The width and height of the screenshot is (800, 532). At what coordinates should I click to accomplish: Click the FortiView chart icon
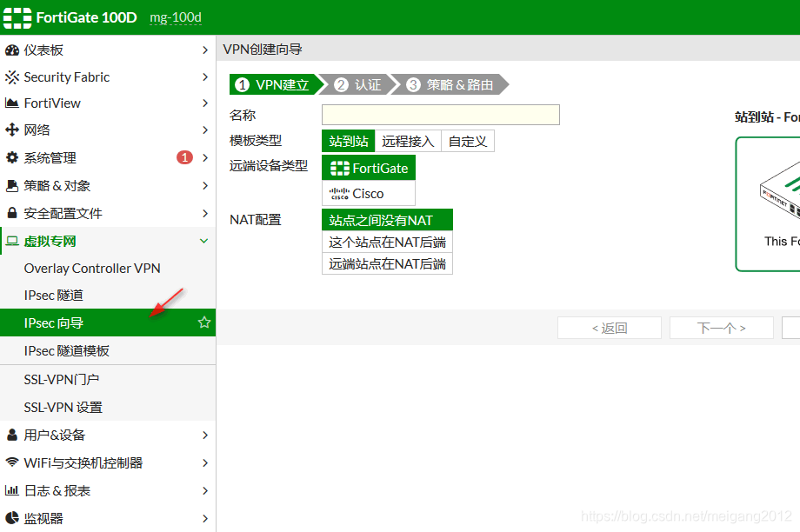11,103
